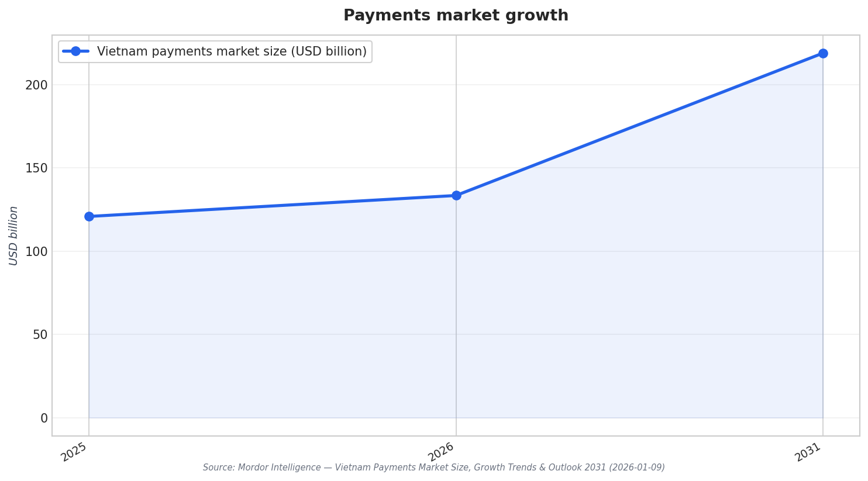Select the 2026 data point marker
This screenshot has height=481, width=868.
coord(456,195)
